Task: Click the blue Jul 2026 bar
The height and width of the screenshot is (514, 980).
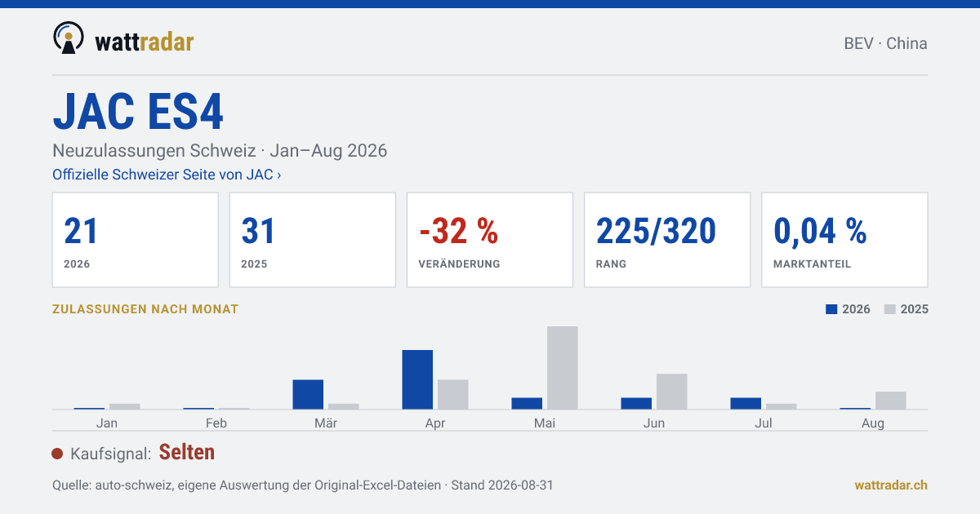Action: pyautogui.click(x=746, y=403)
